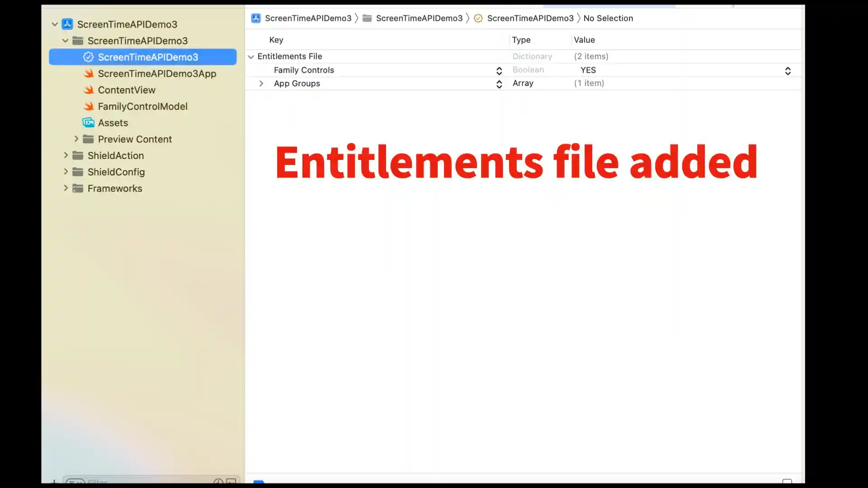
Task: Open Family Controls key name stepper
Action: (499, 70)
